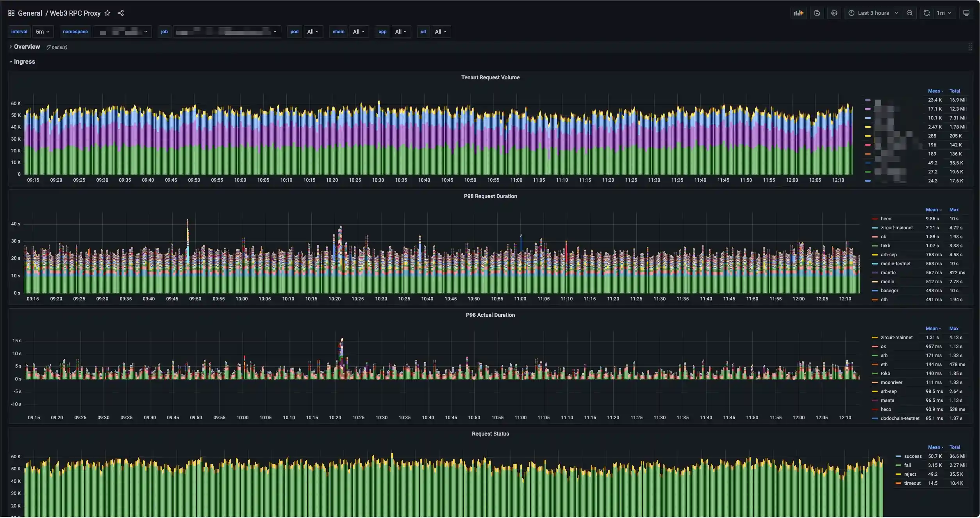Image resolution: width=980 pixels, height=518 pixels.
Task: Open the dashboards icon next to General
Action: pos(11,13)
